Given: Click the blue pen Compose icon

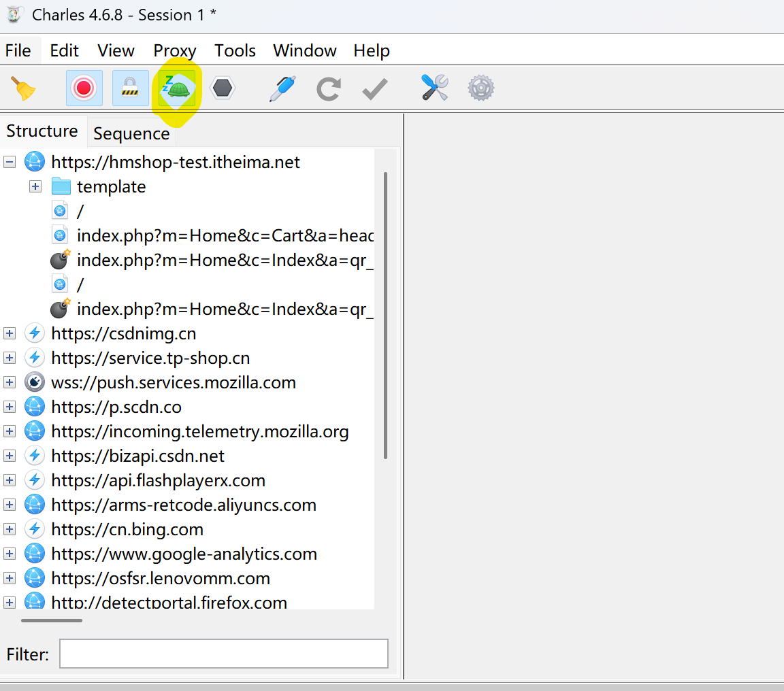Looking at the screenshot, I should [x=282, y=88].
